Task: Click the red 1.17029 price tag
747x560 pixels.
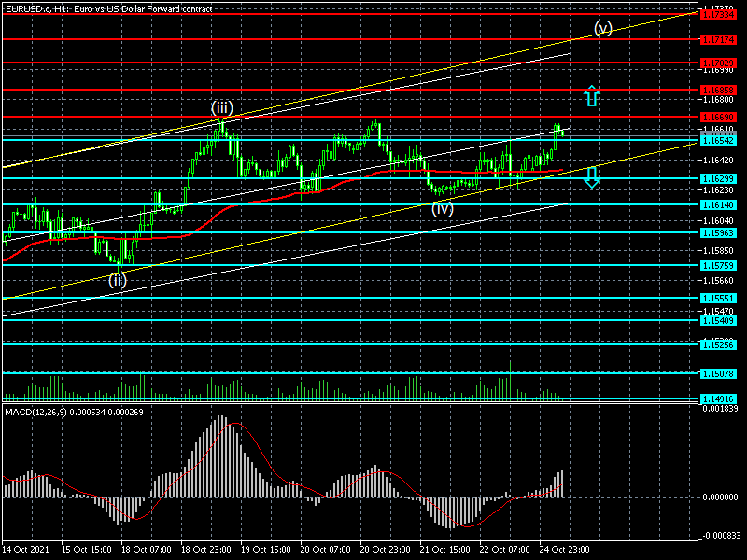Action: pos(719,63)
